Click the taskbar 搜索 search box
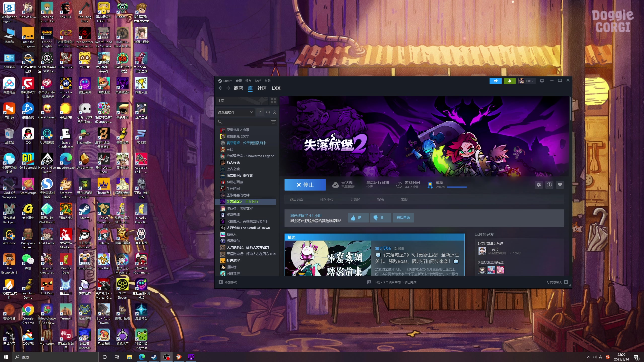This screenshot has height=362, width=644. point(55,357)
